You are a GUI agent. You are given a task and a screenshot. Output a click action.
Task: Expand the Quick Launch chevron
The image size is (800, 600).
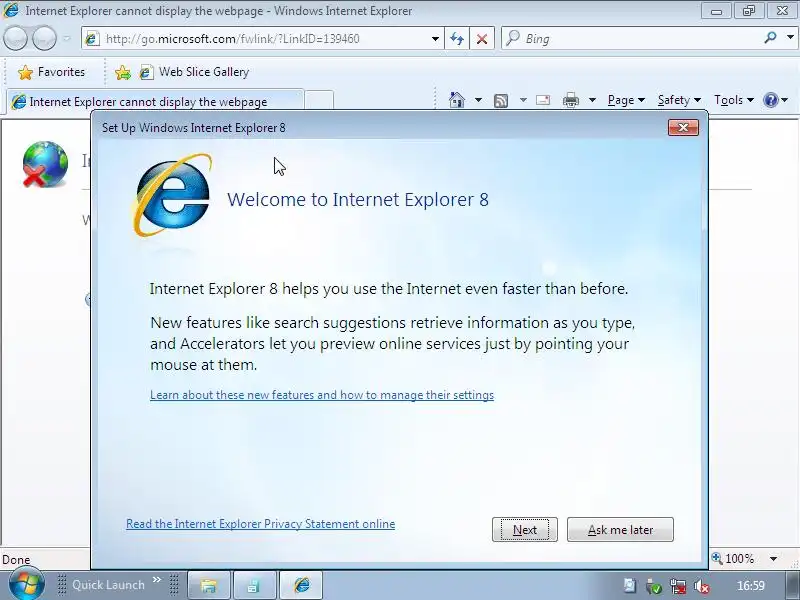click(157, 580)
